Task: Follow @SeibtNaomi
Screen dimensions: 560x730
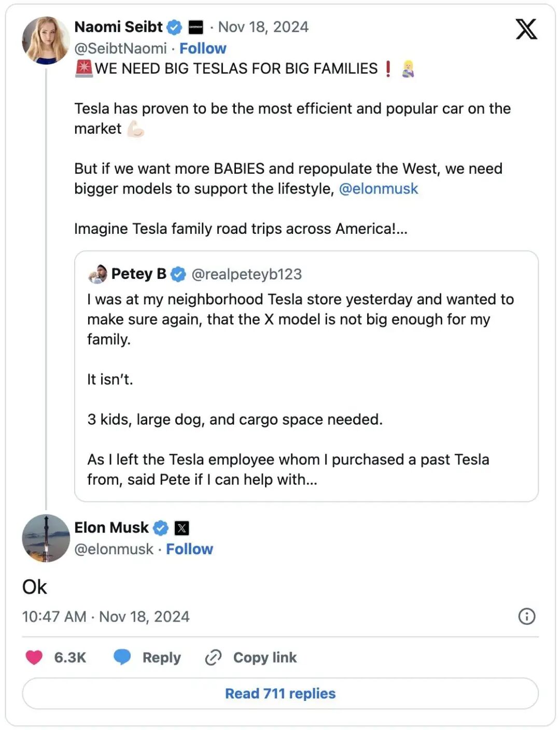Action: point(203,48)
